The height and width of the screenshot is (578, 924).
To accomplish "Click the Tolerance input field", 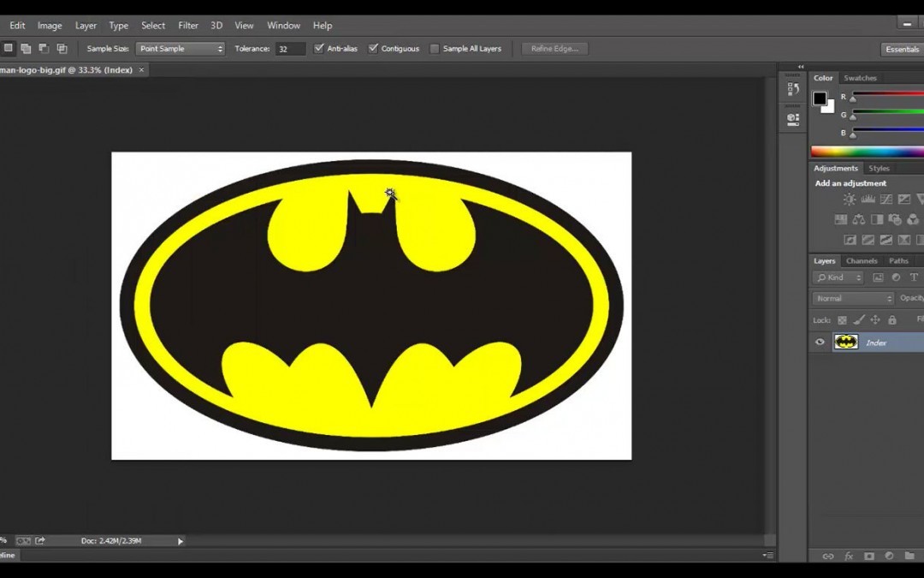I will pyautogui.click(x=291, y=49).
